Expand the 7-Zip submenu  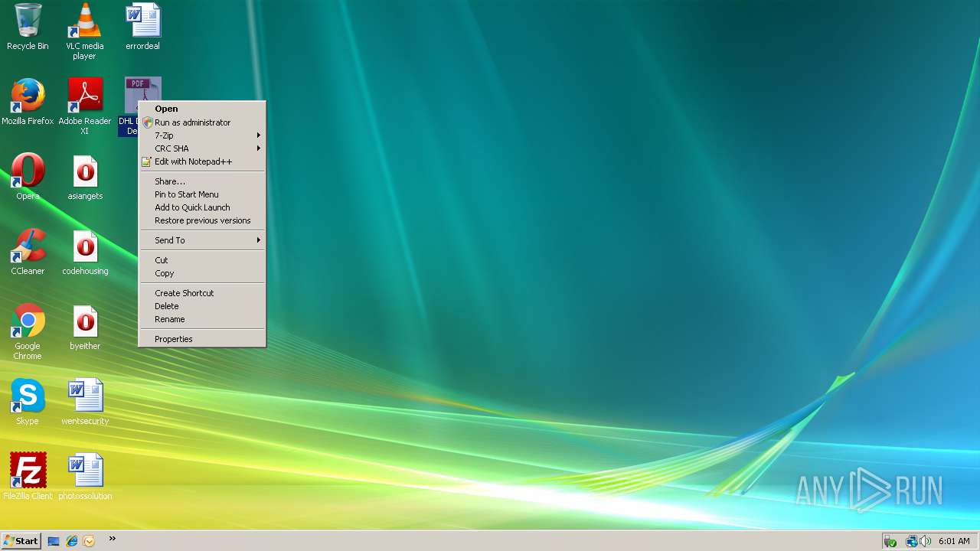click(x=202, y=135)
